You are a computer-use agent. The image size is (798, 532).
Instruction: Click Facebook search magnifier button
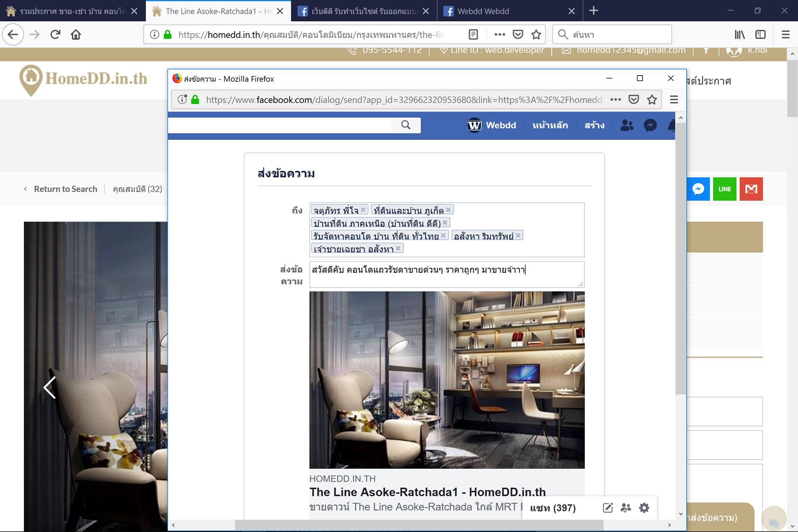[x=406, y=125]
